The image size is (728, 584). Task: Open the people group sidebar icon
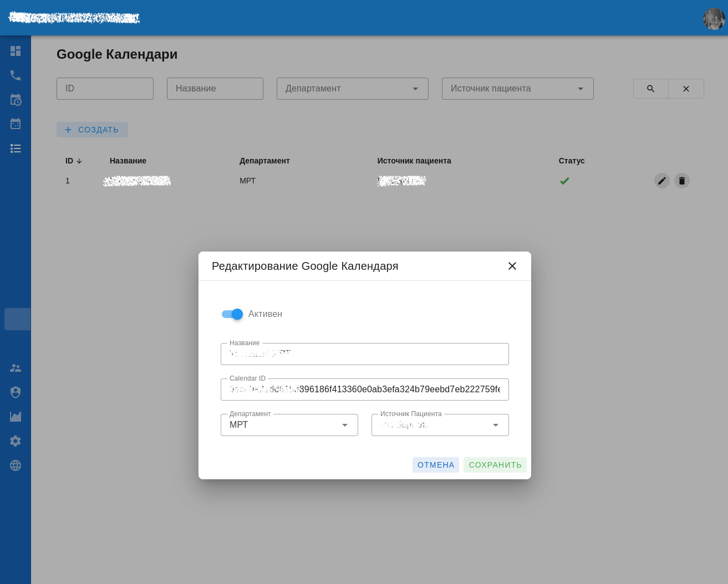pos(16,368)
